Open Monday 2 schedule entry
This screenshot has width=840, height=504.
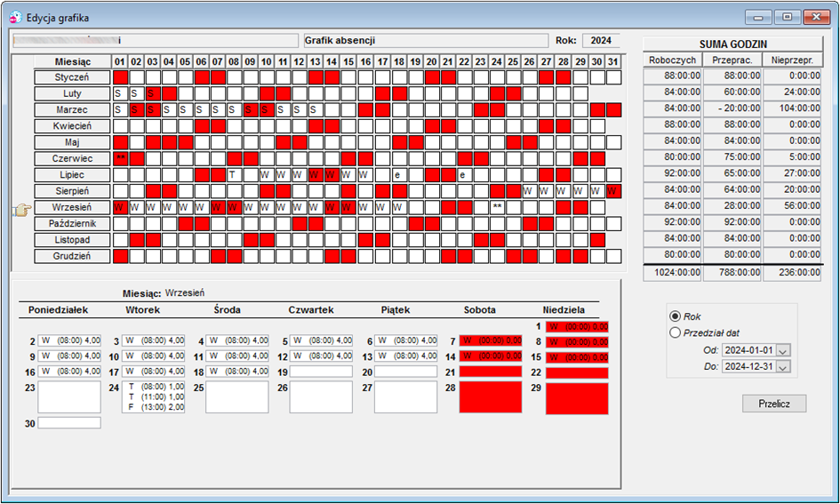tap(69, 340)
